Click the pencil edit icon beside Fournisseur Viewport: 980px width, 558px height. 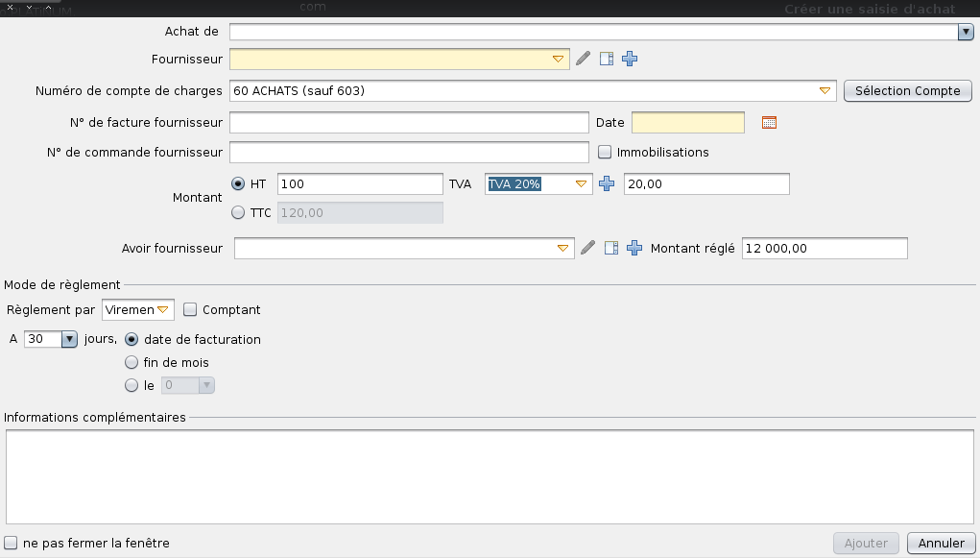[584, 60]
